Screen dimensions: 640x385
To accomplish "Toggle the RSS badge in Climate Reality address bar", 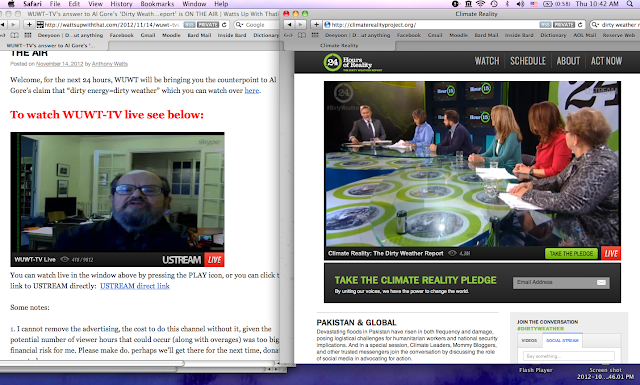I will tap(545, 25).
